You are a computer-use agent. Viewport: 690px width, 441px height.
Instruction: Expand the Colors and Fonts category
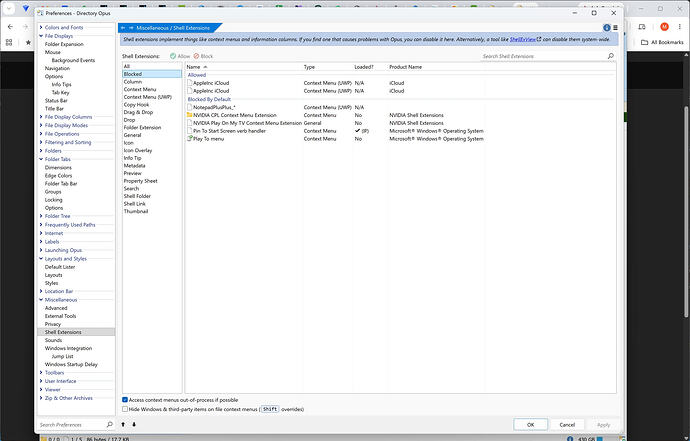click(41, 27)
